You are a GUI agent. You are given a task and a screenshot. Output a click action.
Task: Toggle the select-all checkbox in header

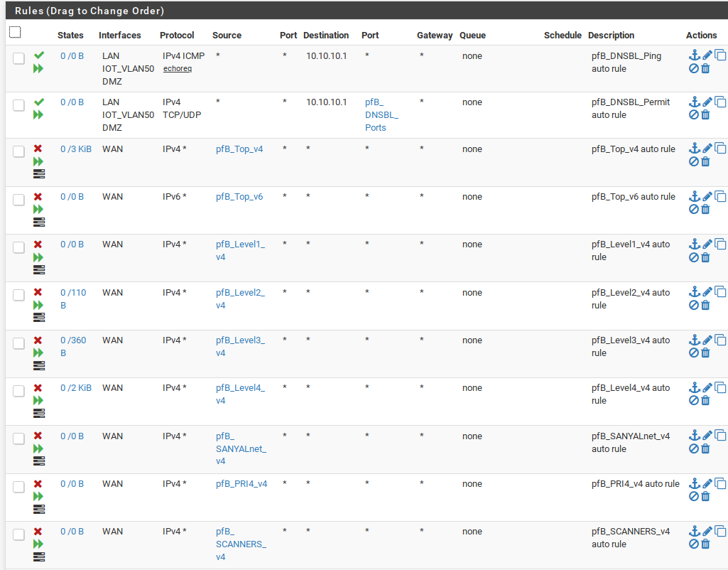coord(15,32)
